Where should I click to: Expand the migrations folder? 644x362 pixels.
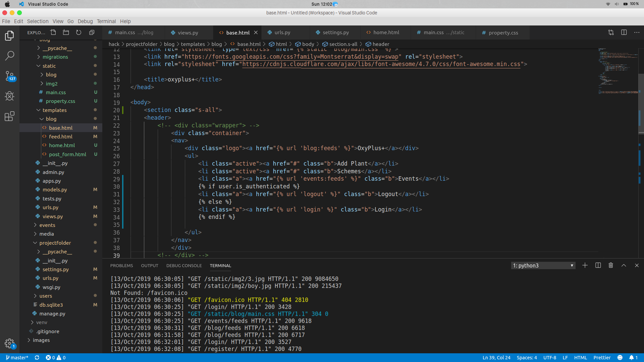click(x=55, y=57)
